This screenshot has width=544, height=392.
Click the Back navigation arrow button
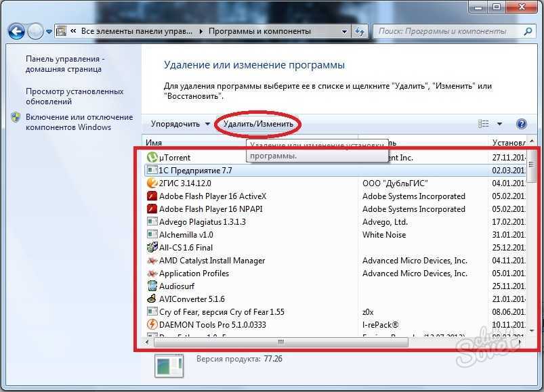click(x=16, y=32)
